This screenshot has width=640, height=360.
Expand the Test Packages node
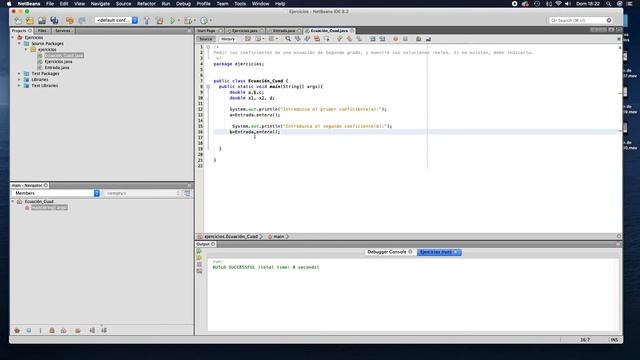[x=19, y=73]
